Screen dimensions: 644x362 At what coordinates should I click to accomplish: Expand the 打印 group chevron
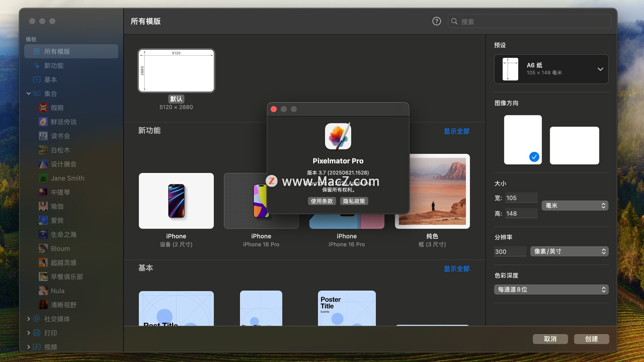29,333
